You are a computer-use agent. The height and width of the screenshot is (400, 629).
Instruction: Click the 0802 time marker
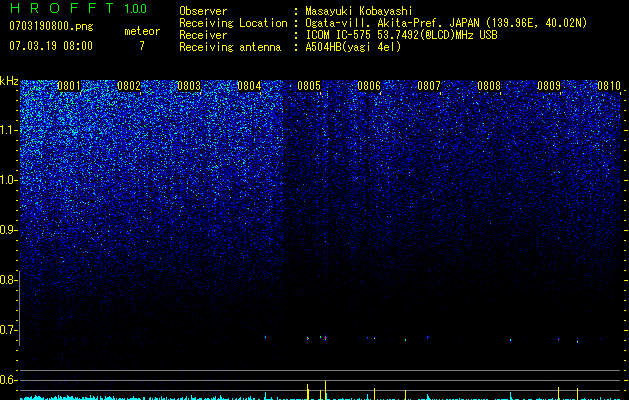[x=129, y=86]
